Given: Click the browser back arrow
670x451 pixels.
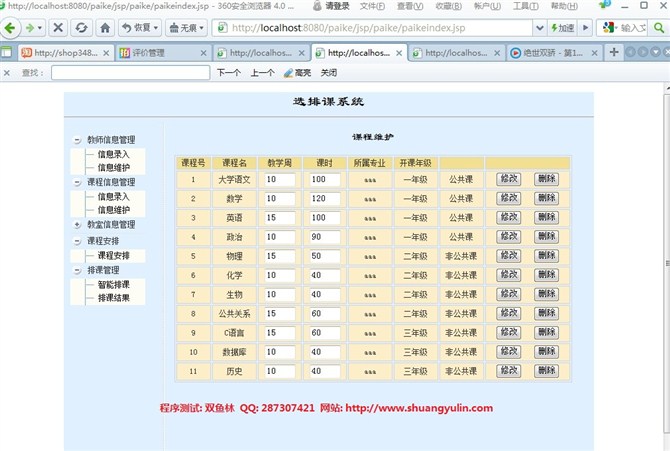Looking at the screenshot, I should point(9,28).
